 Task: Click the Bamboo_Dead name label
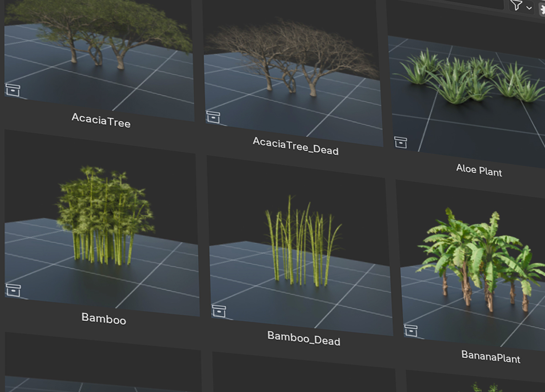point(304,339)
